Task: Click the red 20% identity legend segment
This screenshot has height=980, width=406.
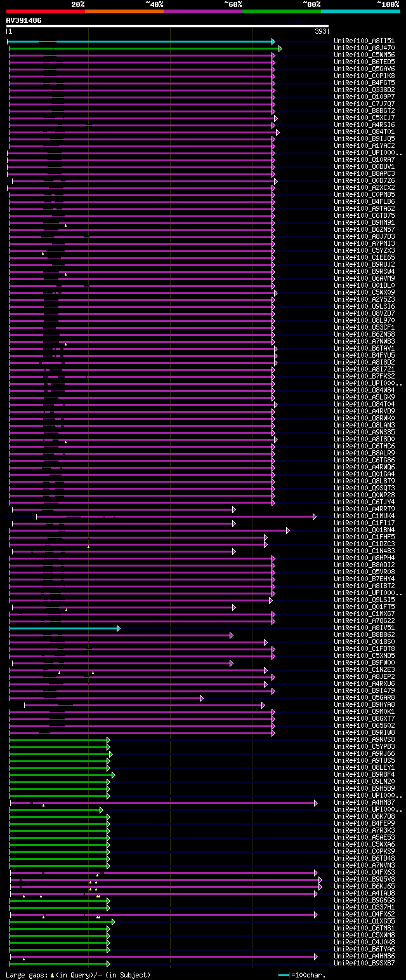Action: click(45, 11)
